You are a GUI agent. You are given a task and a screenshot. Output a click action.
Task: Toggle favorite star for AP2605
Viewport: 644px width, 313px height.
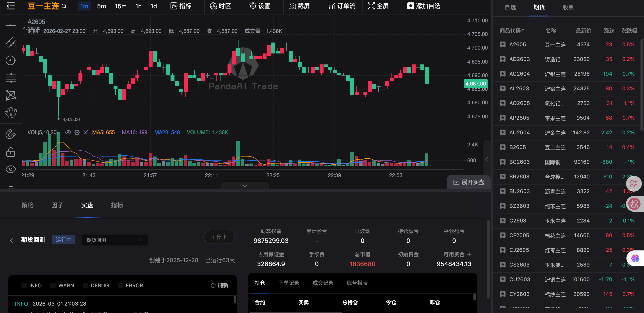pos(502,118)
